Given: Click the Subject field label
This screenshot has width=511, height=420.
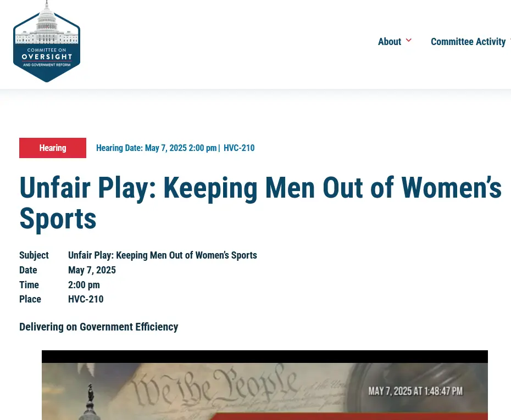Looking at the screenshot, I should (x=34, y=255).
